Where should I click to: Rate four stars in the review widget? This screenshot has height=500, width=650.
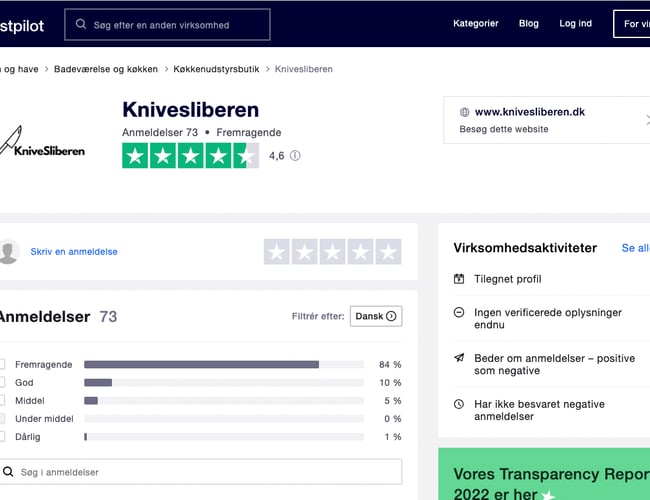click(360, 252)
